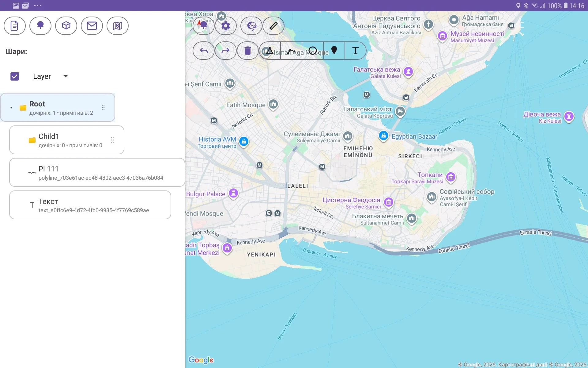Open the tree icon button in the left panel
Image resolution: width=588 pixels, height=368 pixels.
tap(40, 26)
